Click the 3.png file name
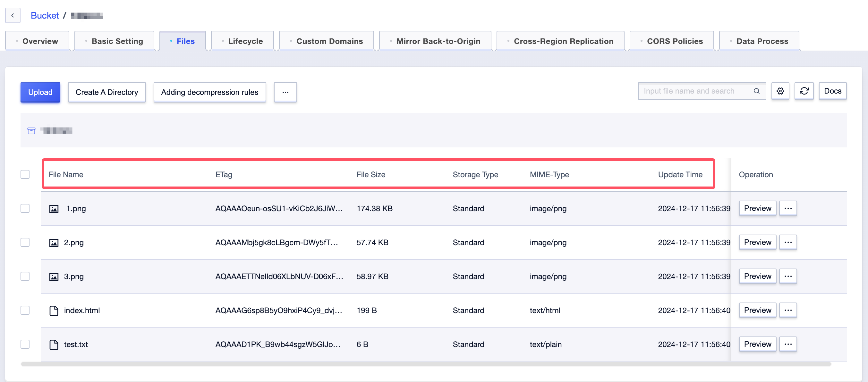 coord(74,277)
